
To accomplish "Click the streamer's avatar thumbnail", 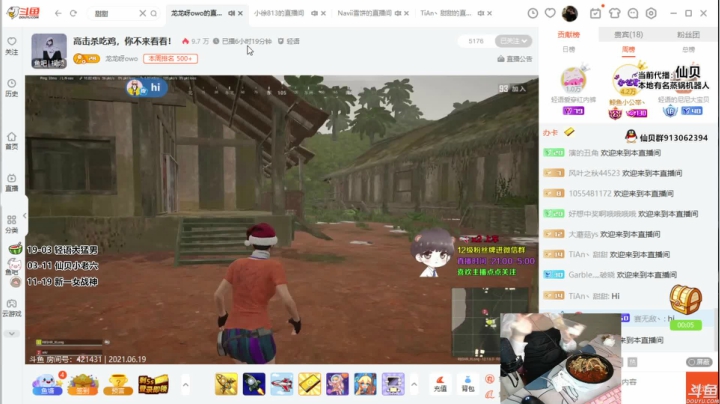I will pos(49,50).
